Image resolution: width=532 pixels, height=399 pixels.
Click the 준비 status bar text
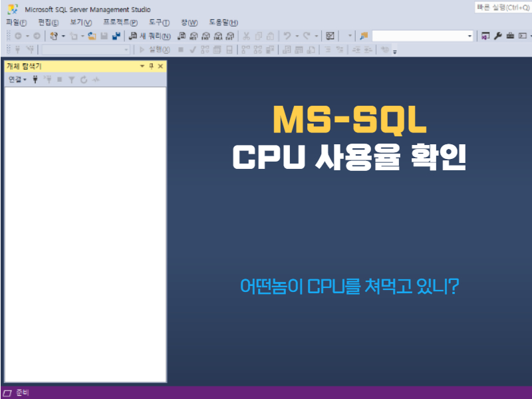pyautogui.click(x=23, y=392)
